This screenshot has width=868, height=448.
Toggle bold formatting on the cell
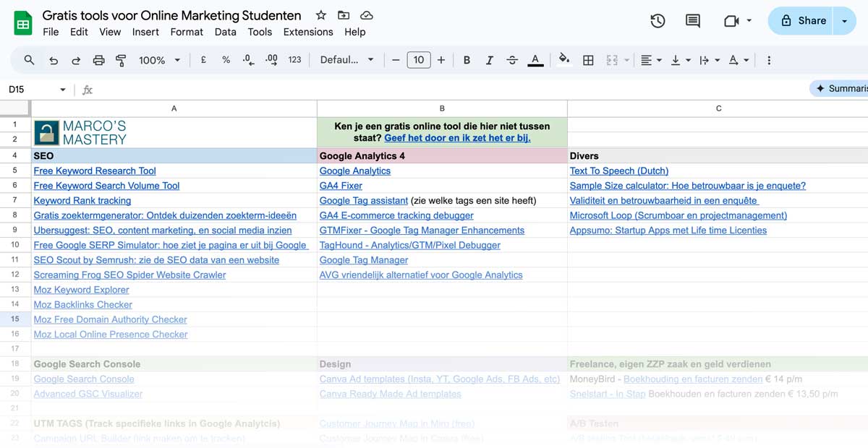pyautogui.click(x=467, y=60)
